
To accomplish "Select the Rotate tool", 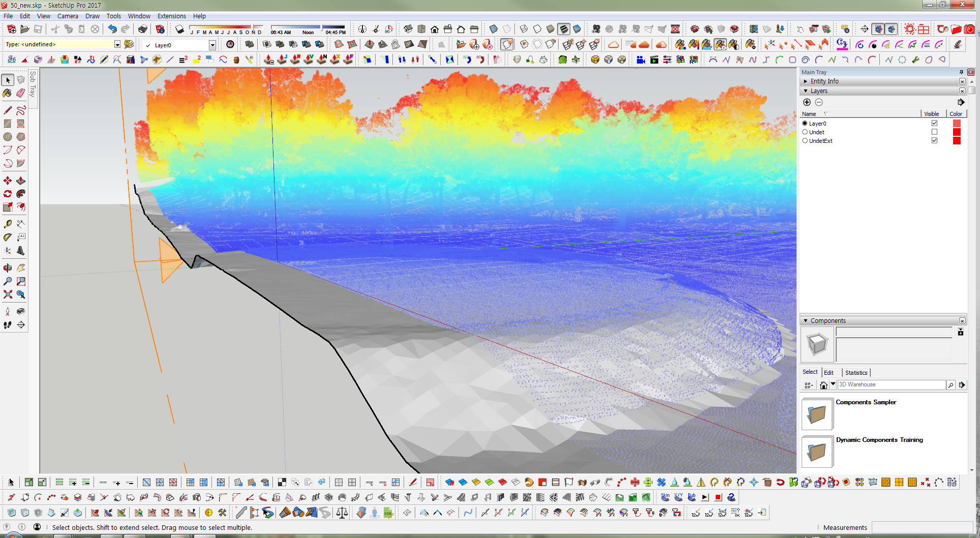I will (8, 194).
